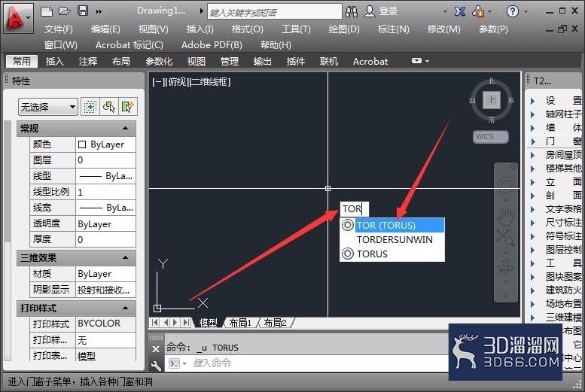Open the 绘图(D) menu
The image size is (585, 392).
tap(344, 29)
